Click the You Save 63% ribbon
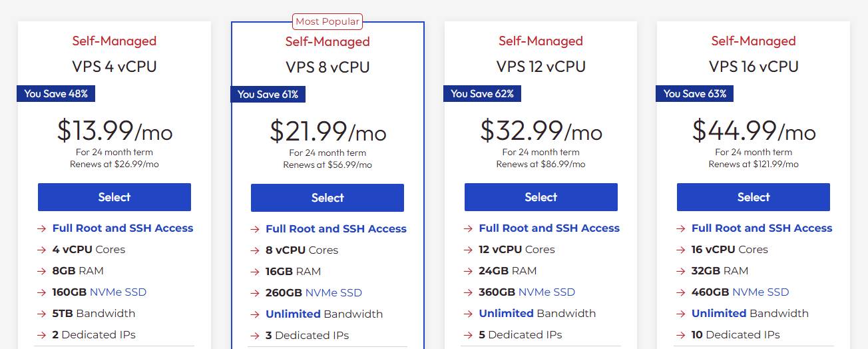This screenshot has height=349, width=868. 695,94
